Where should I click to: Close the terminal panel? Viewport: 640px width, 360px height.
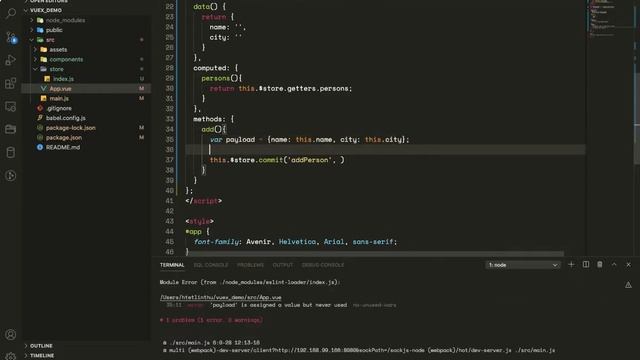[628, 264]
